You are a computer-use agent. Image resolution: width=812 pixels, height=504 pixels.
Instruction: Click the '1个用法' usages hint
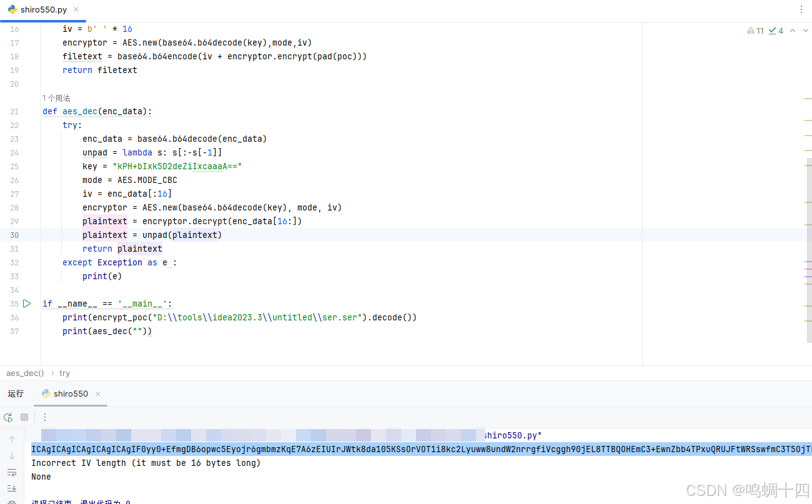(56, 98)
